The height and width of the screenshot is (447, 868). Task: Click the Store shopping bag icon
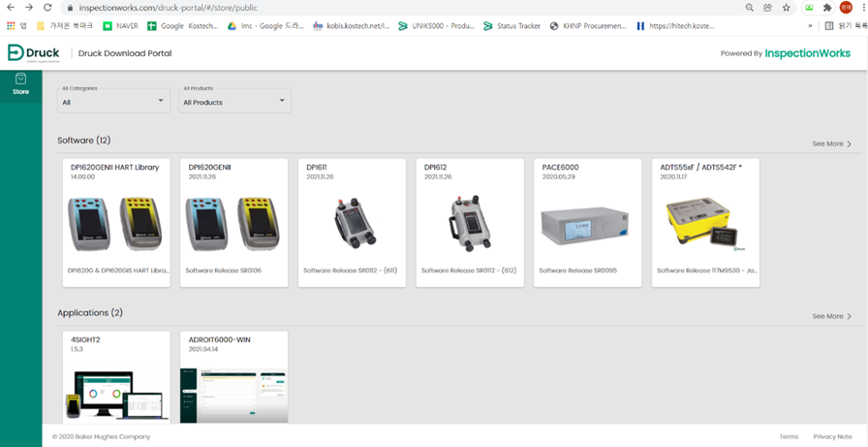[20, 80]
